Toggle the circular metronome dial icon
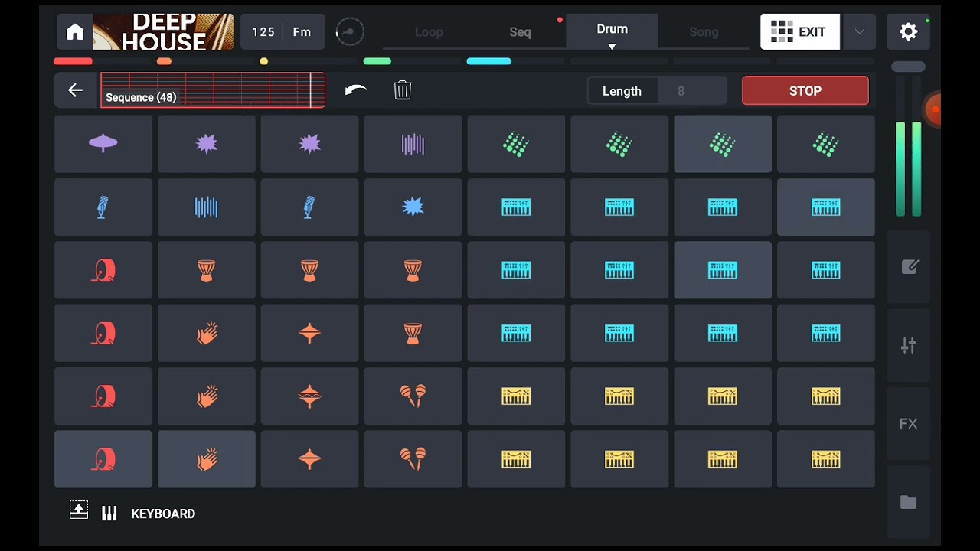 [350, 32]
